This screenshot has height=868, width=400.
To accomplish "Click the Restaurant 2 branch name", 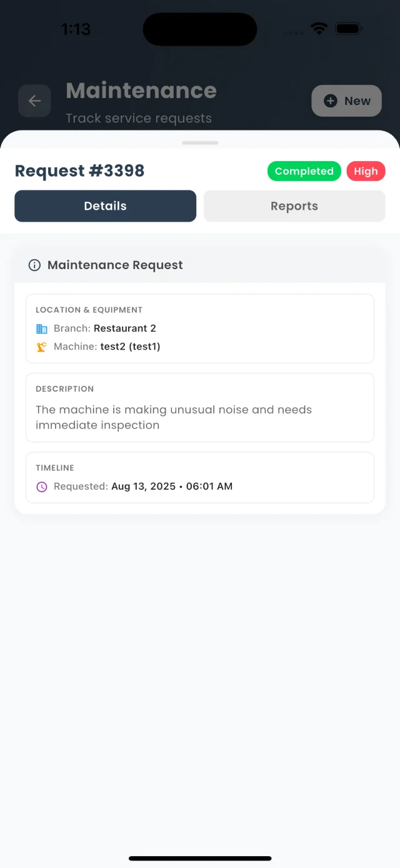I will click(125, 328).
